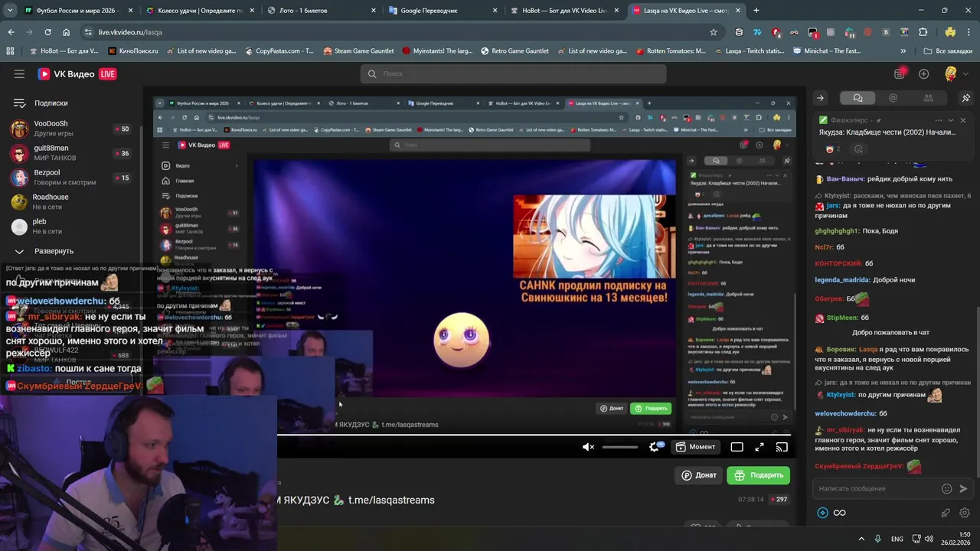Click the green Подарить button below player

pyautogui.click(x=758, y=475)
